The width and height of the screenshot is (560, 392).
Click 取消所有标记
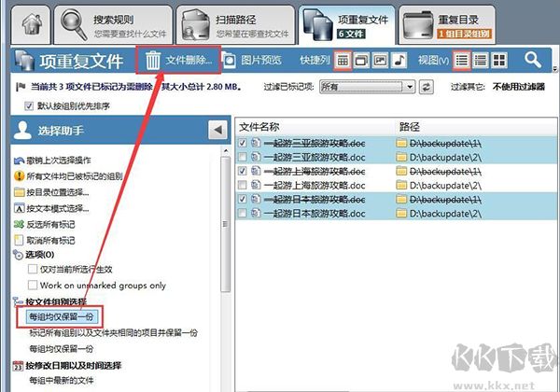[x=50, y=240]
